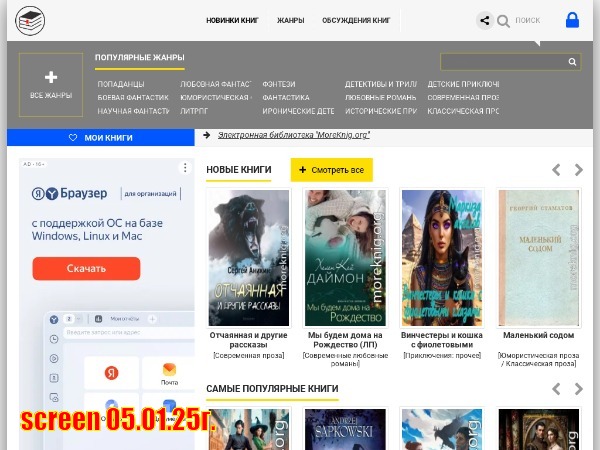This screenshot has height=450, width=600.
Task: Open ЛЮБОВНЫЕ РОМАНЫ genre
Action: pos(380,97)
